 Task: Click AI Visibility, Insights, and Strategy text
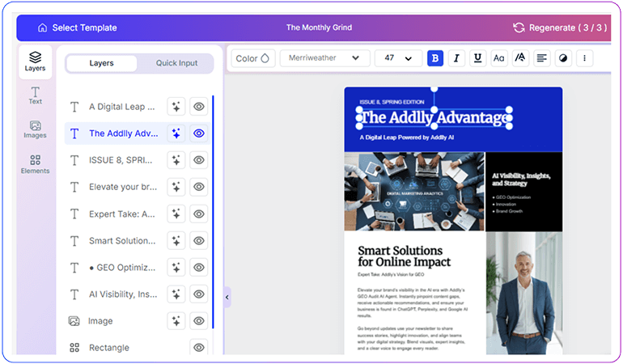click(x=521, y=180)
